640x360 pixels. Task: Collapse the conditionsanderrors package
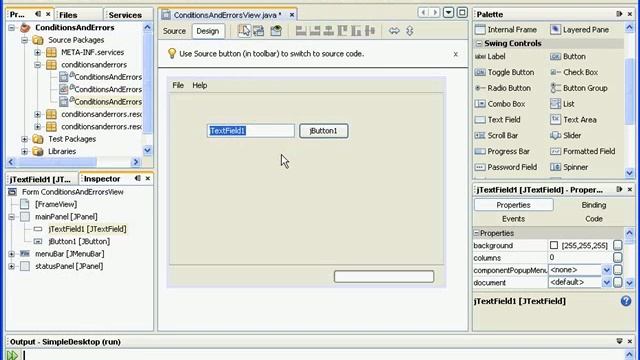(x=38, y=65)
